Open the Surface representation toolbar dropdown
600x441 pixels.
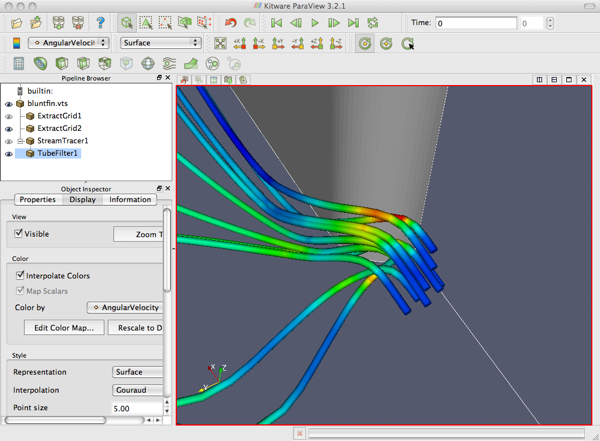161,43
